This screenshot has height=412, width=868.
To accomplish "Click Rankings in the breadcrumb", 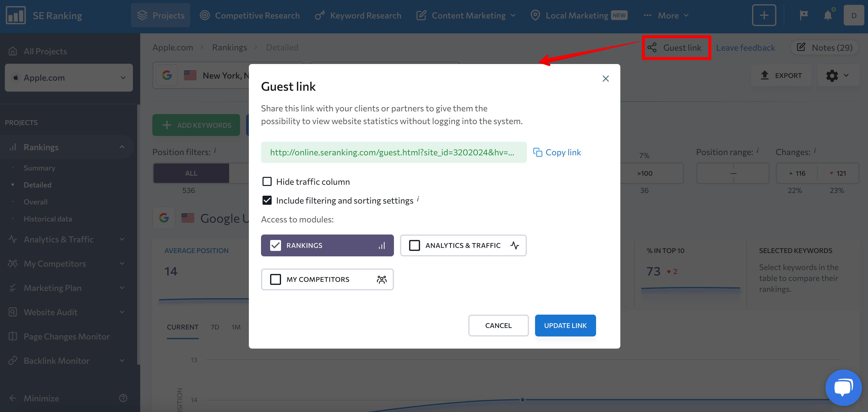I will pos(229,47).
